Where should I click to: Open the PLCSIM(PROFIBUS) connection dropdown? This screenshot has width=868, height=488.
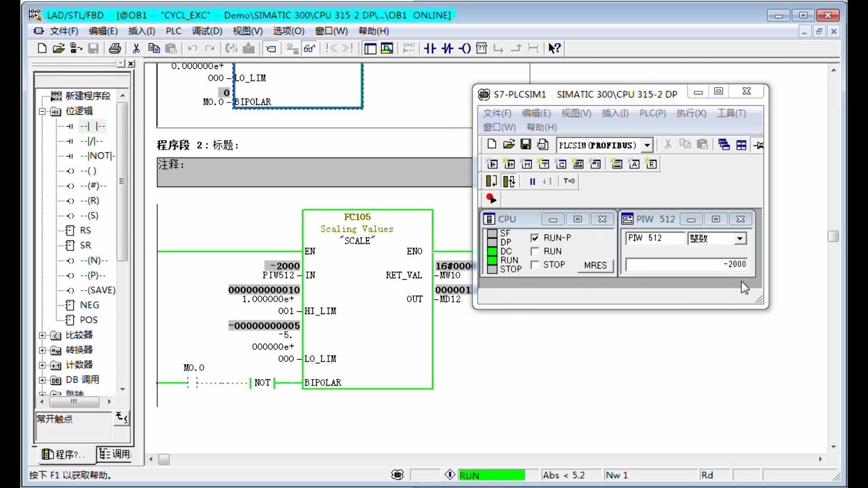647,145
